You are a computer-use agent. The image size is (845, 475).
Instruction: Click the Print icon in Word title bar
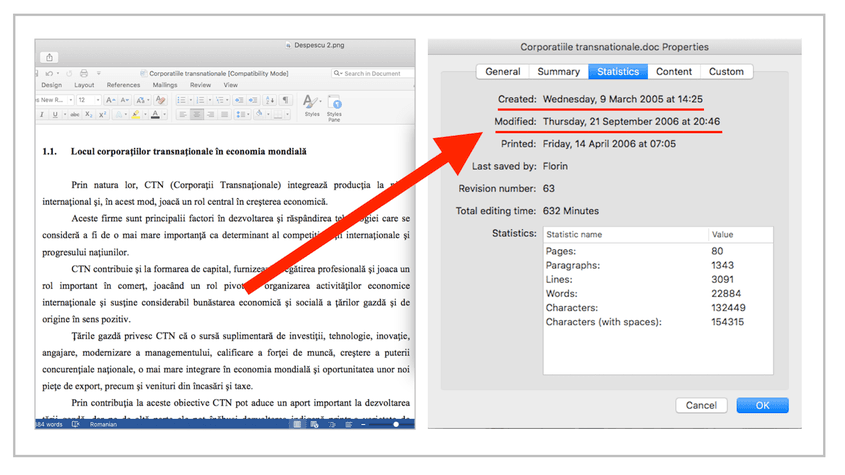pos(83,74)
